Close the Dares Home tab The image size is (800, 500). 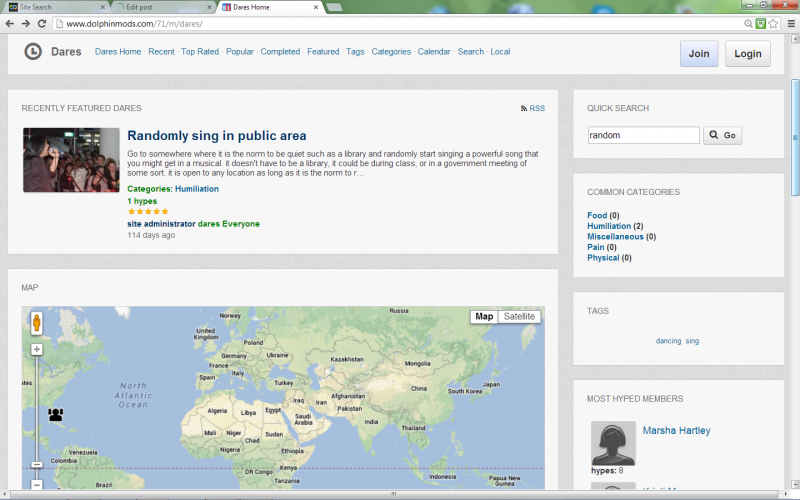(x=316, y=7)
